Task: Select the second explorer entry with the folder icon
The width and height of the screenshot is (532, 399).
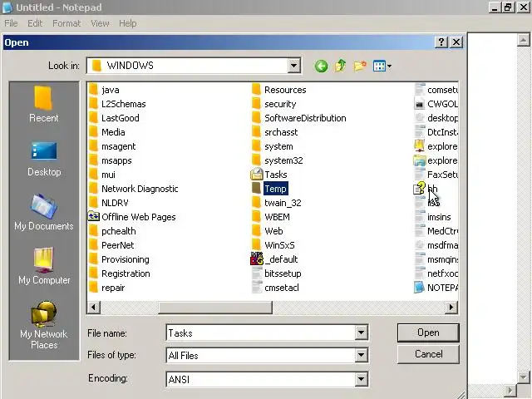Action: pos(436,160)
